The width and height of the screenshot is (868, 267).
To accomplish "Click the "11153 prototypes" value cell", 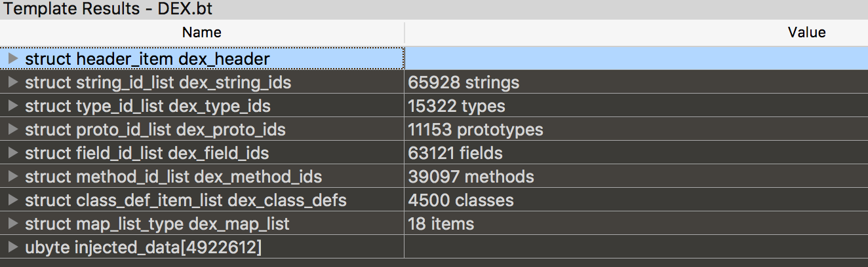I will [475, 130].
